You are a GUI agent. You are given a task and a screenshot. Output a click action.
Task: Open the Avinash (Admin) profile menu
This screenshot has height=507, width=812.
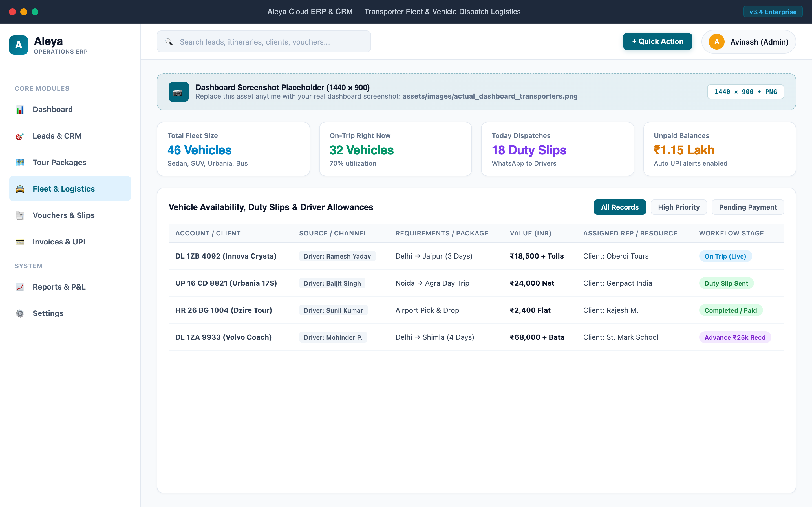749,42
